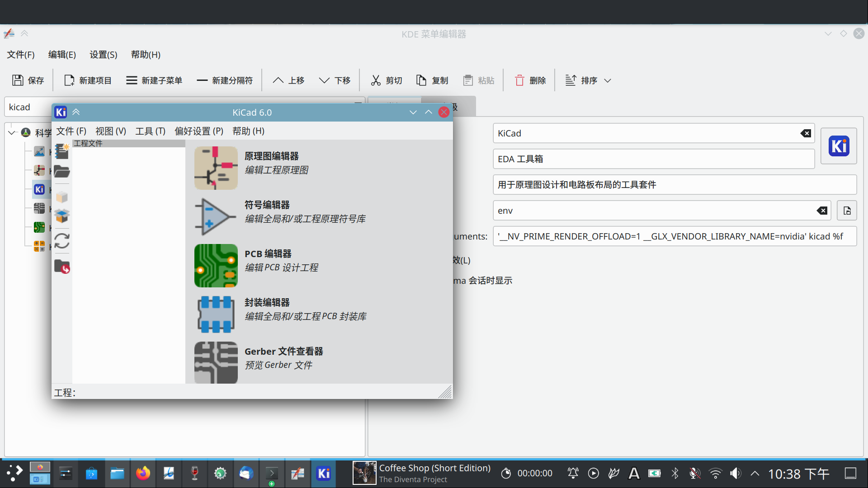This screenshot has height=488, width=868.
Task: Click 剪切 cut button
Action: 386,80
